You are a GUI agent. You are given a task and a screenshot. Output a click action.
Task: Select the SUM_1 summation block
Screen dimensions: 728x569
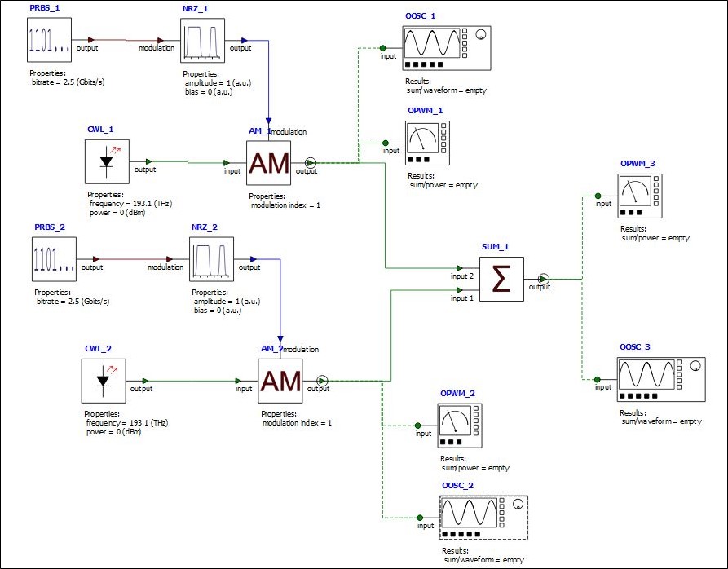click(501, 280)
